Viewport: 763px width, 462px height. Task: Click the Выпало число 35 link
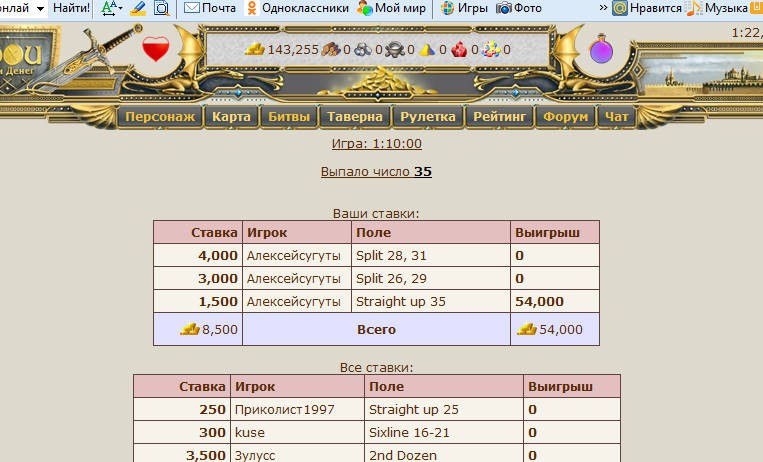376,171
